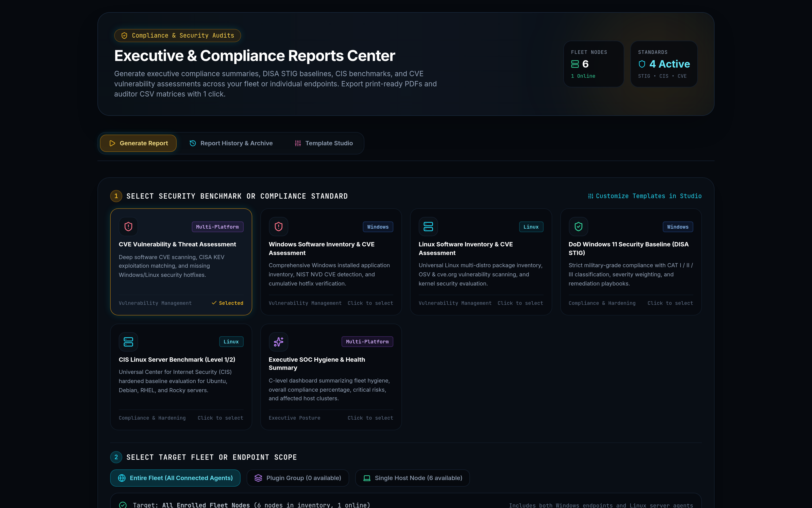Click the sliders icon beside Template Studio
812x508 pixels.
coord(298,143)
